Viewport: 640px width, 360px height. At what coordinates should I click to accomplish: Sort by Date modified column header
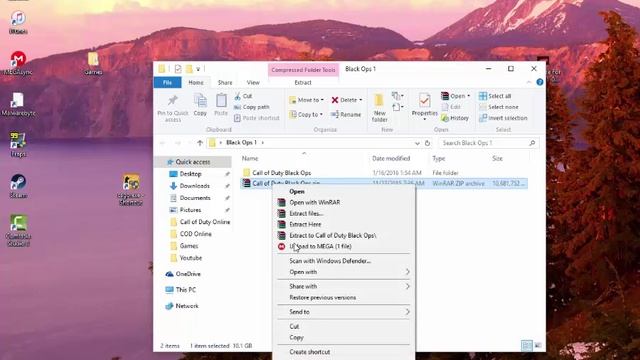coord(391,158)
